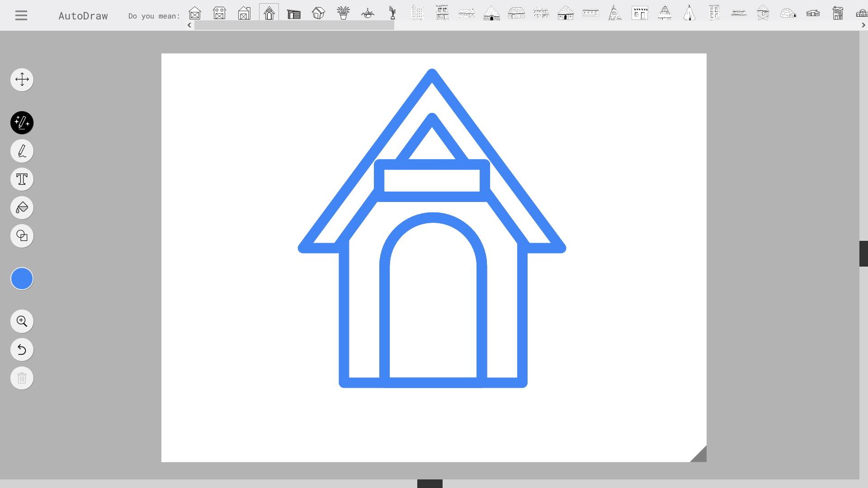Open the blue color picker circle
868x488 pixels.
click(x=22, y=278)
